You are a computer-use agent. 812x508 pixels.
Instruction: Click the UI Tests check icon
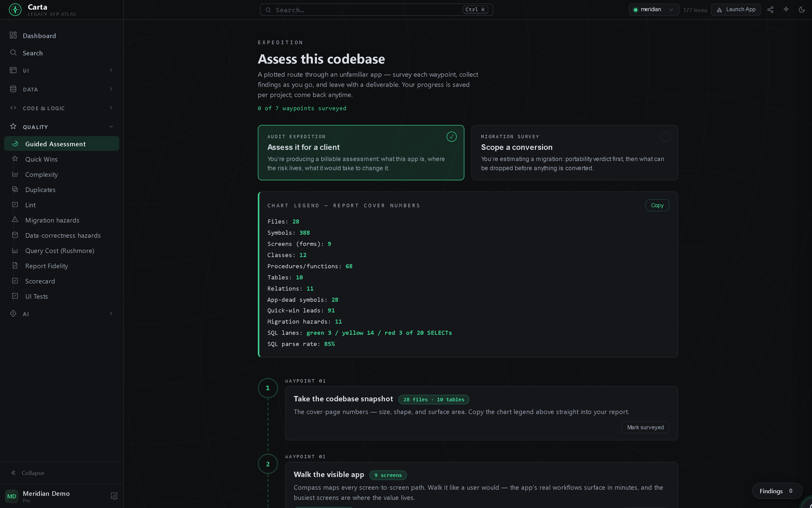point(15,296)
